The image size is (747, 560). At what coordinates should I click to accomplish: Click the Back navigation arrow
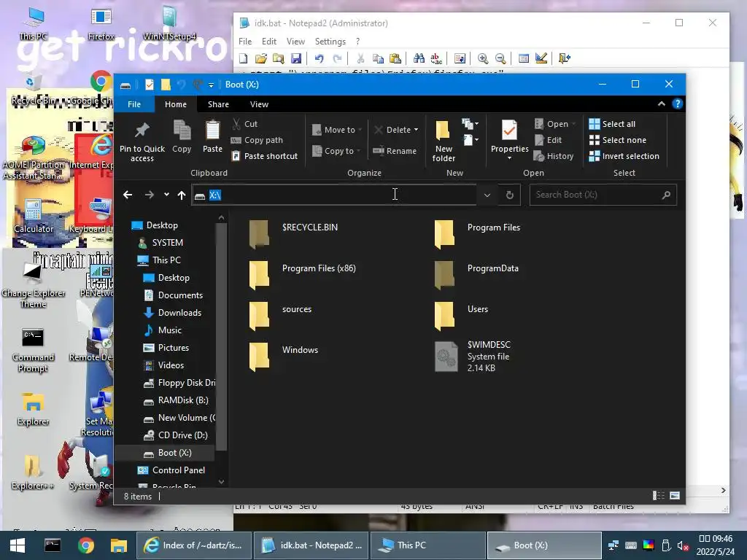127,195
